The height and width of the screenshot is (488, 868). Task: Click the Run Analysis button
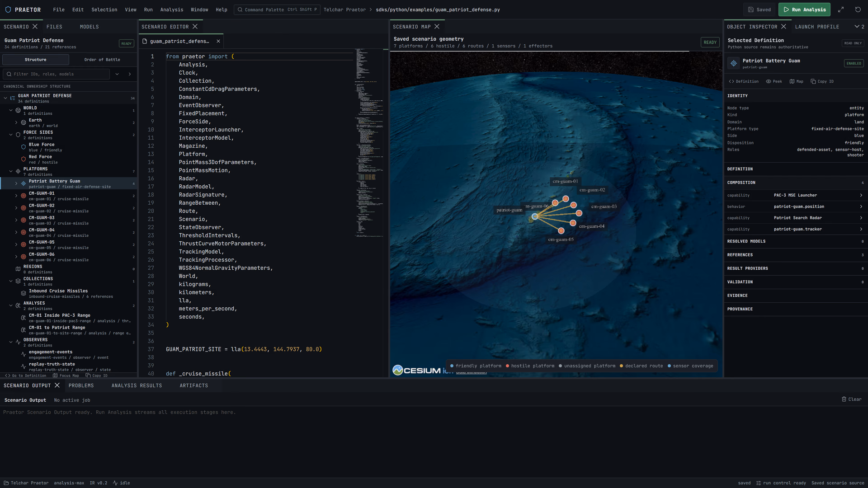click(804, 9)
